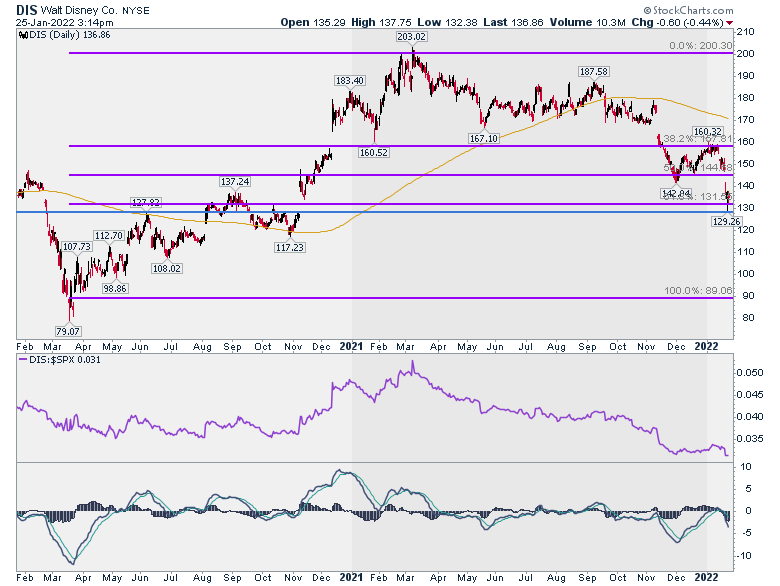Click the 137.24 price label

(x=235, y=182)
